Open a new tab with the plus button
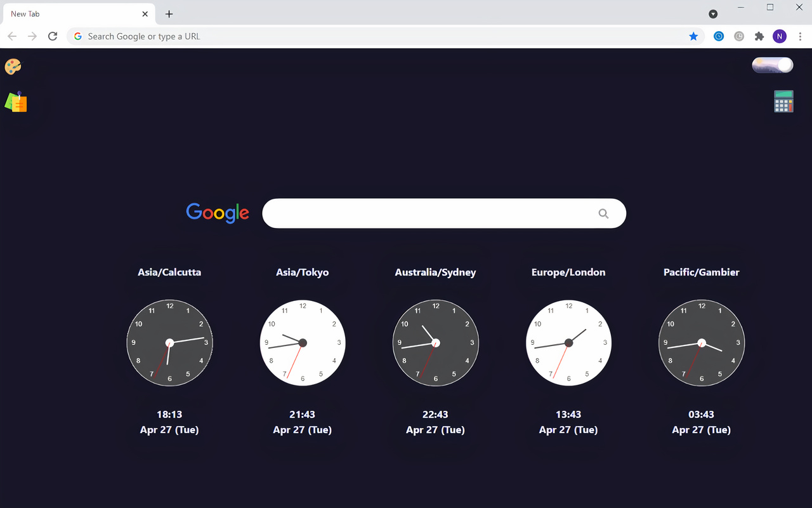The height and width of the screenshot is (508, 812). pos(169,14)
